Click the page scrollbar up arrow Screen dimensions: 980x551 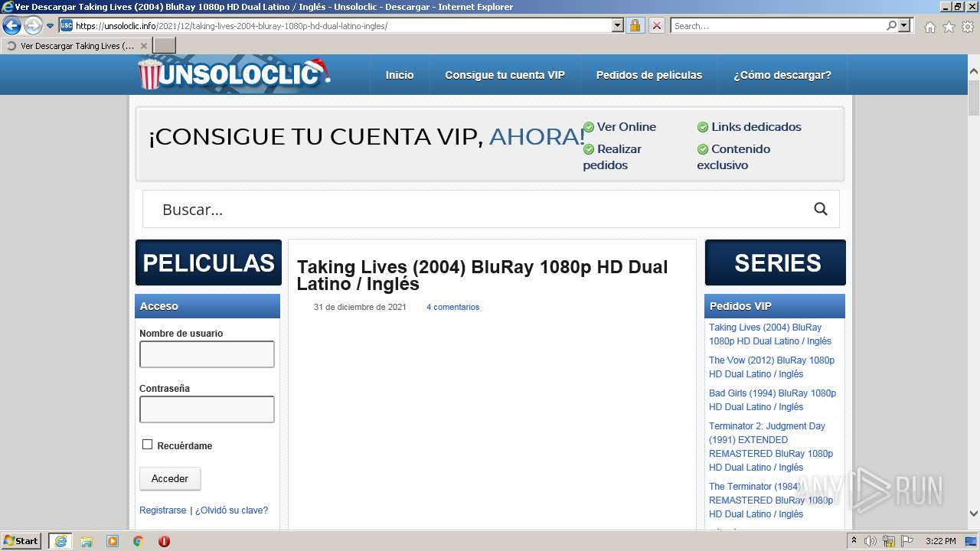[973, 72]
